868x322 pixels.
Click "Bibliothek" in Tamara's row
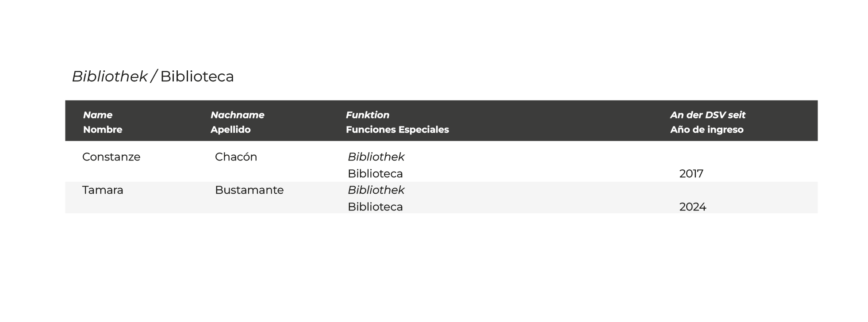point(376,190)
